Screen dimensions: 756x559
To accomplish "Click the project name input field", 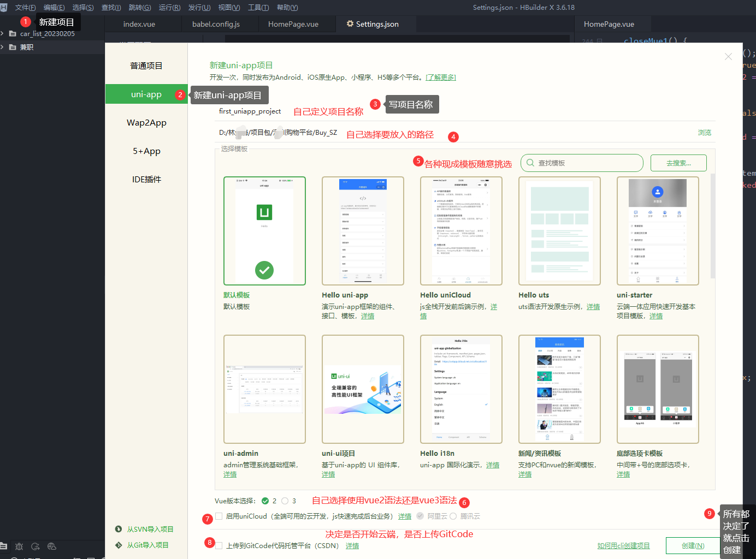I will (x=465, y=111).
